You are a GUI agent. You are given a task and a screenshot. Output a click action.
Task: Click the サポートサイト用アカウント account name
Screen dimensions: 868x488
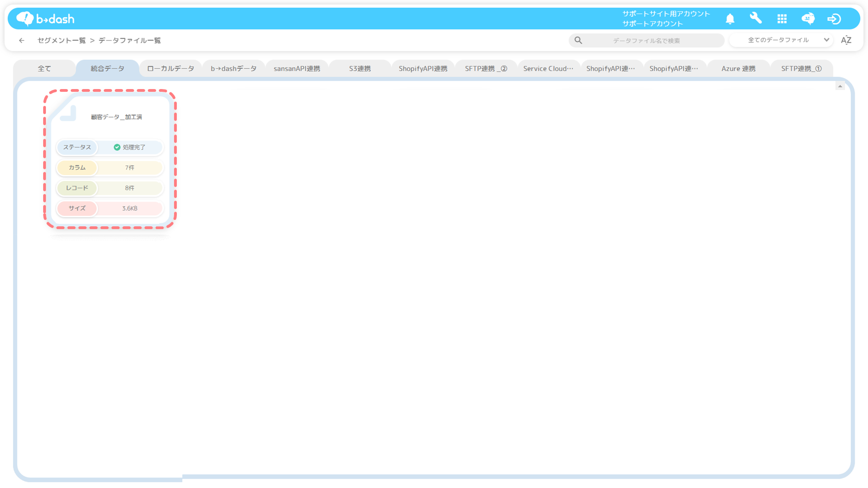pyautogui.click(x=666, y=14)
